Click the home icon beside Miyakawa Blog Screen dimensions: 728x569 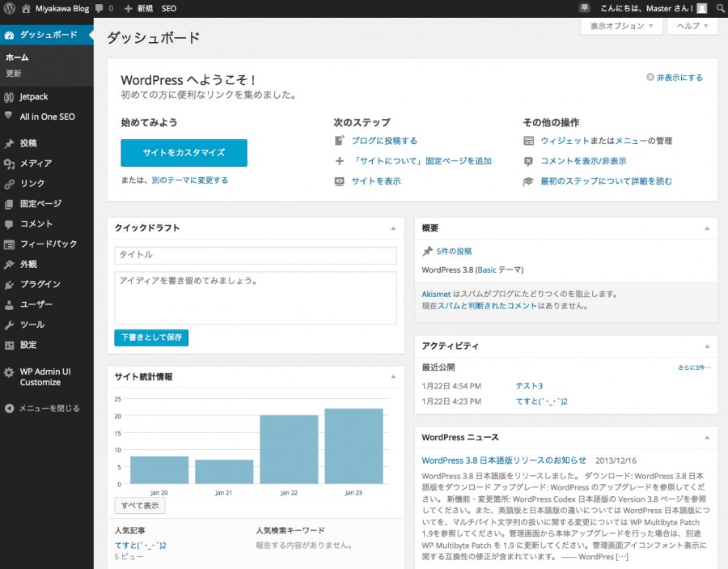click(x=26, y=8)
